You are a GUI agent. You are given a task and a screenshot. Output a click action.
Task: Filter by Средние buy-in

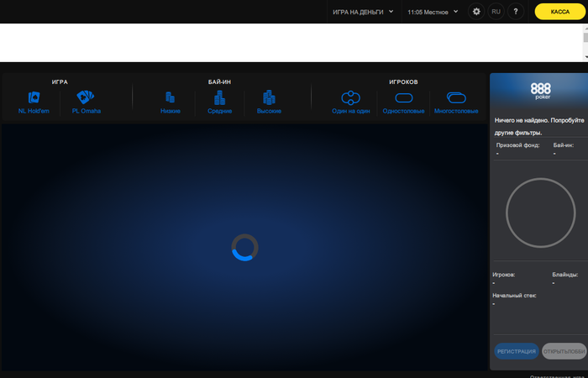[220, 102]
